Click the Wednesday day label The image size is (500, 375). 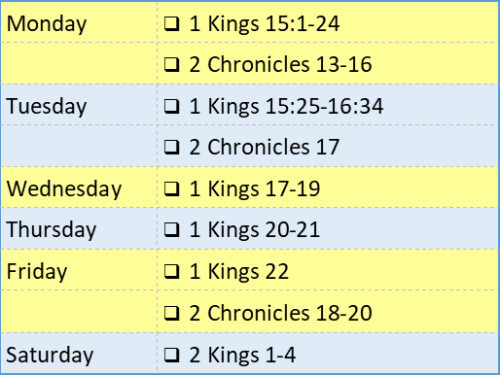click(x=64, y=189)
